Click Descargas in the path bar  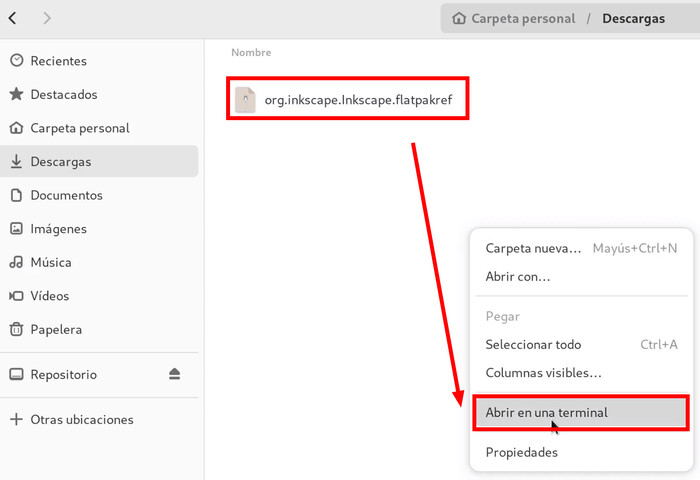click(x=633, y=18)
